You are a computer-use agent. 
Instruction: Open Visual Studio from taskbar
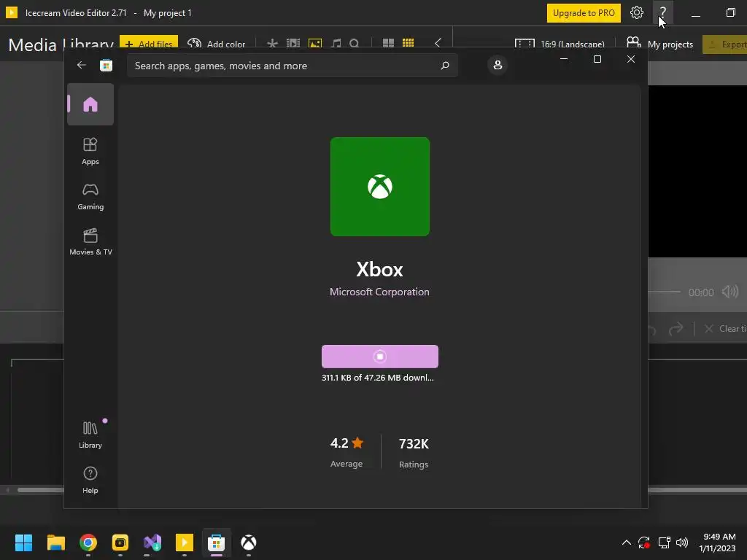[x=152, y=542]
